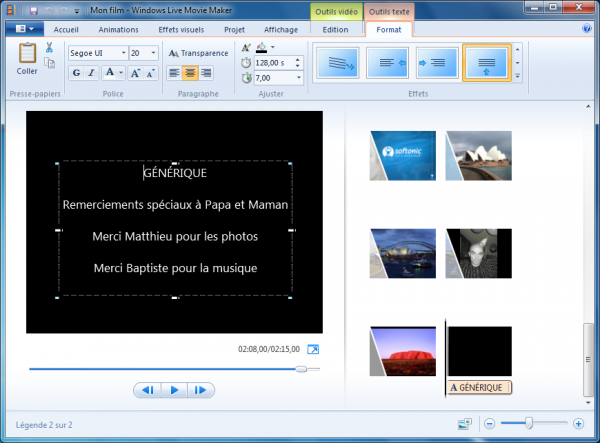Viewport: 600px width, 443px height.
Task: Click the full screen preview icon
Action: click(x=313, y=349)
